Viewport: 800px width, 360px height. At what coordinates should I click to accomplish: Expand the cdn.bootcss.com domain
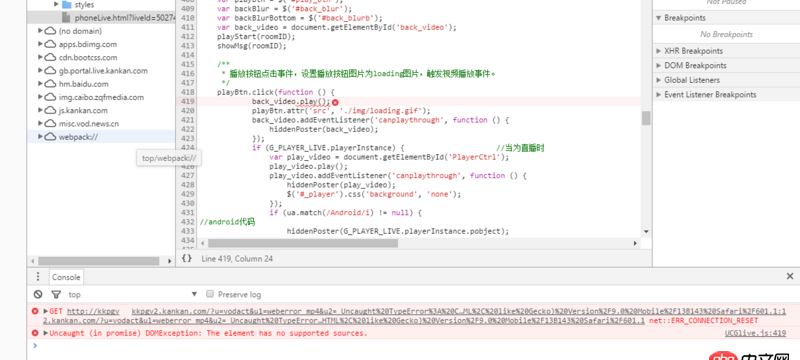click(40, 57)
